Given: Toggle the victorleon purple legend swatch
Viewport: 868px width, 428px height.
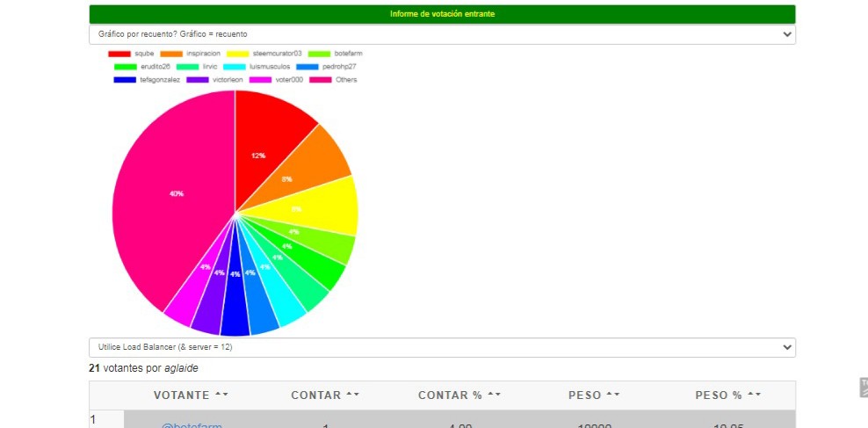Looking at the screenshot, I should 198,80.
